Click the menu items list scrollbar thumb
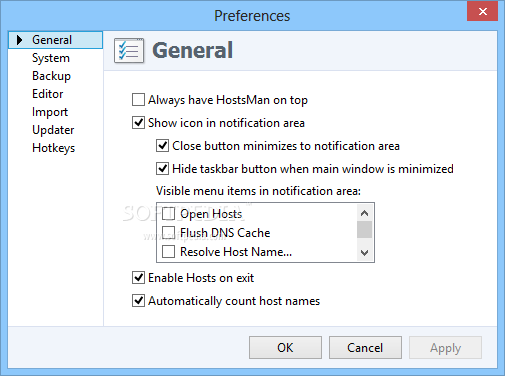The image size is (505, 376). (365, 230)
